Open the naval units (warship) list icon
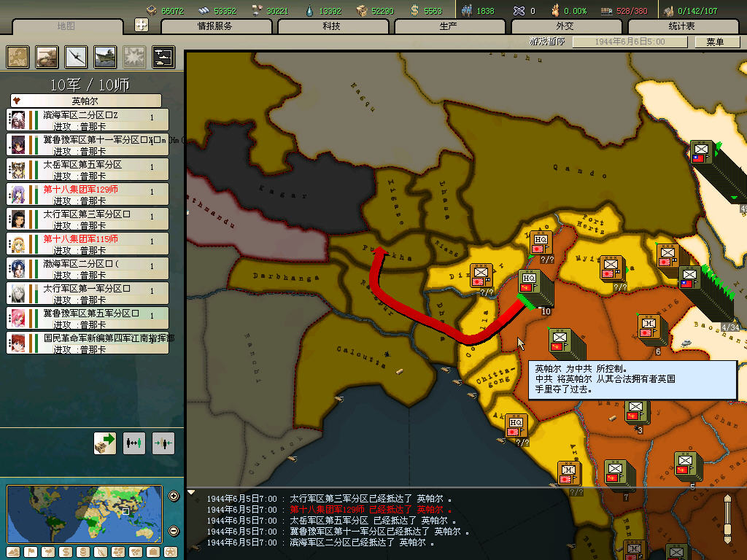Viewport: 747px width, 560px height. [x=105, y=57]
